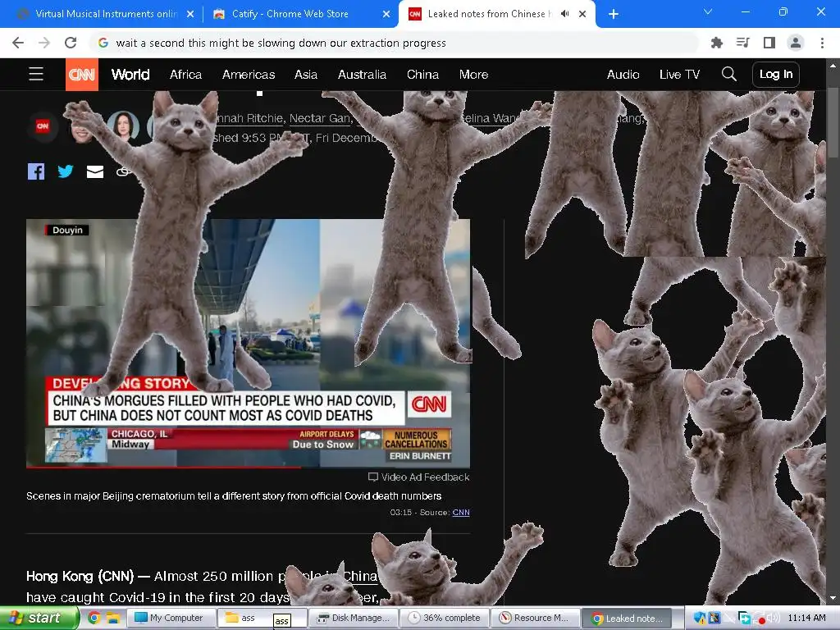
Task: Select the Leaked notes from Chinese tab
Action: point(496,14)
